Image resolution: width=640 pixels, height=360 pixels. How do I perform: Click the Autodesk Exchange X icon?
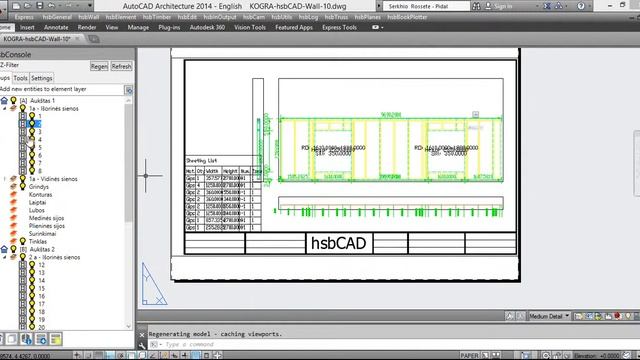547,6
